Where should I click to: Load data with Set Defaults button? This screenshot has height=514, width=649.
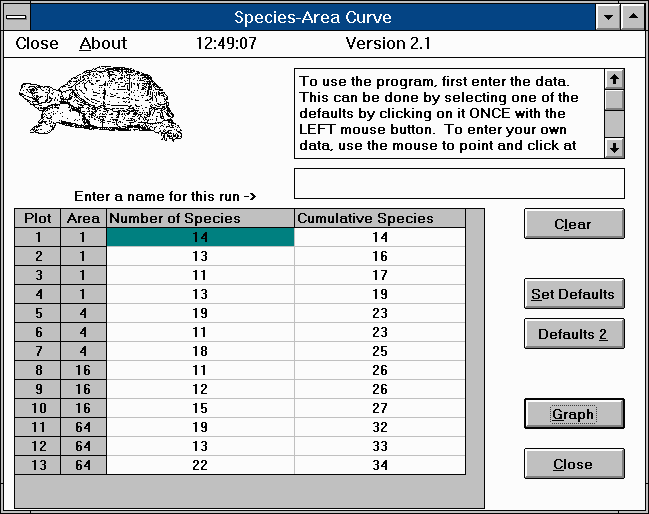coord(574,294)
